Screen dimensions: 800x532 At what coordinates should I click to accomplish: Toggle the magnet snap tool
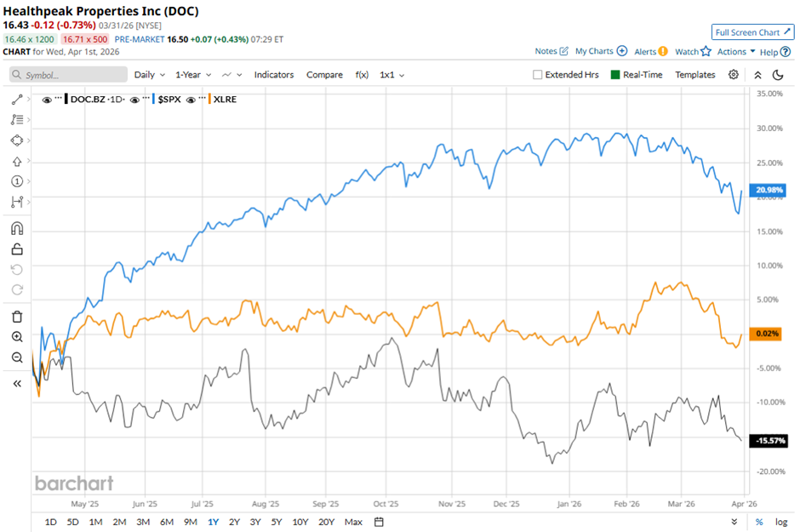click(x=17, y=228)
